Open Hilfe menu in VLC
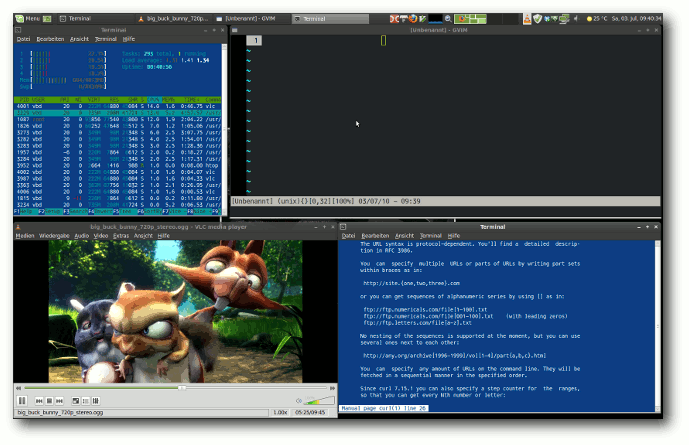Viewport: 689px width, 445px height. 163,236
